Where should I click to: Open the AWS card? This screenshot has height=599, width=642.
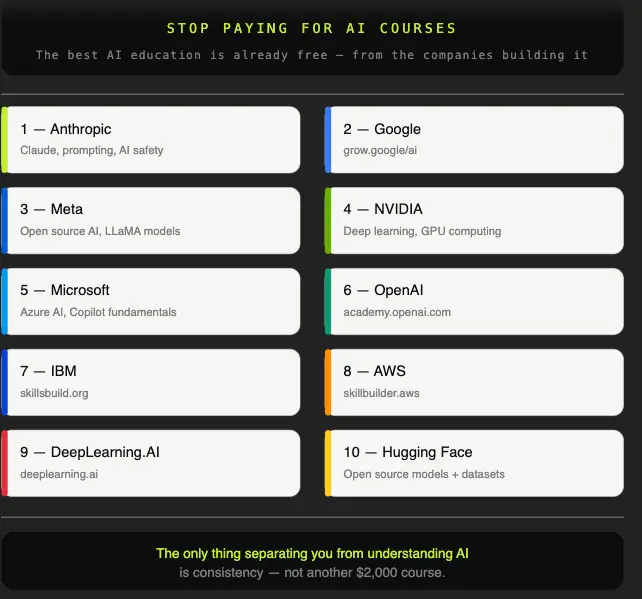(x=474, y=382)
